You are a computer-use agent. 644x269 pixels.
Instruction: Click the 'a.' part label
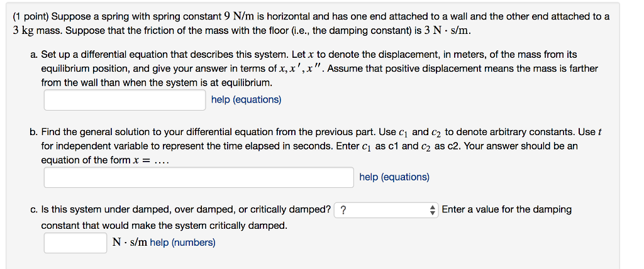coord(34,55)
